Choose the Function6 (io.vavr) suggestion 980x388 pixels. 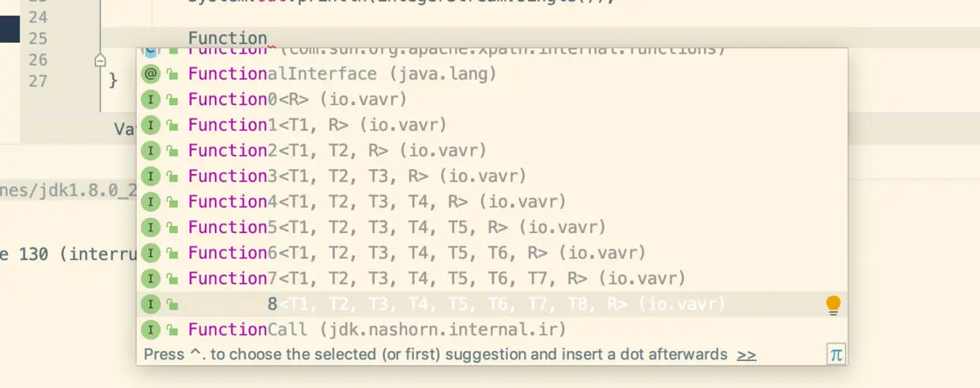416,253
